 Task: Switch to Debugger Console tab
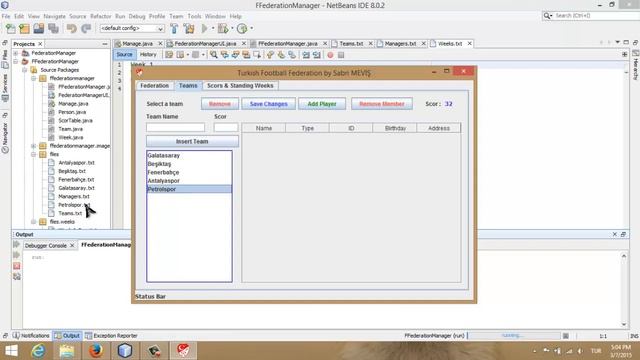point(45,246)
